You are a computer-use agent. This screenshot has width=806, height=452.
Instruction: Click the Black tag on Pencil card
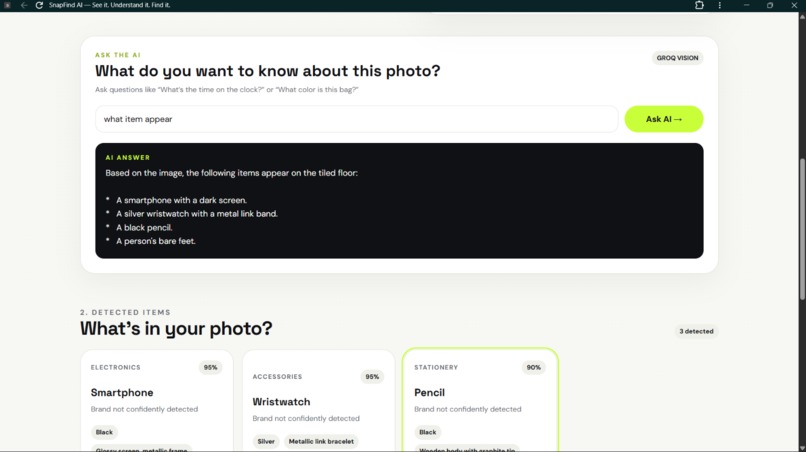pyautogui.click(x=428, y=432)
